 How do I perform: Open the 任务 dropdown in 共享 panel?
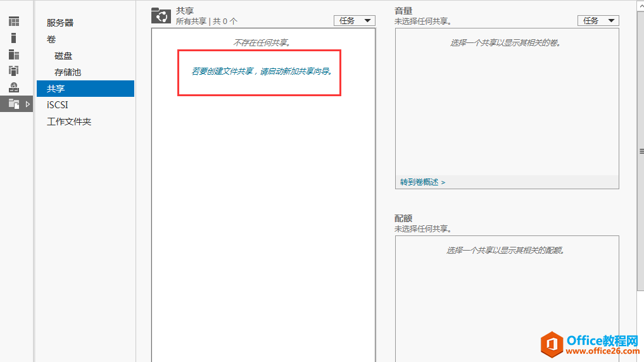[354, 20]
